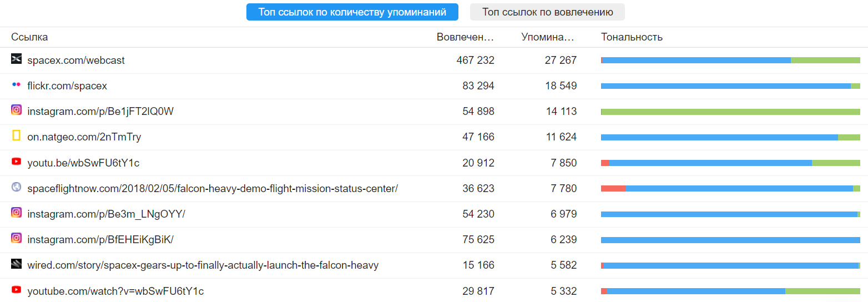Click the YouTube icon next to youtu.be link
This screenshot has width=868, height=302.
[x=16, y=162]
